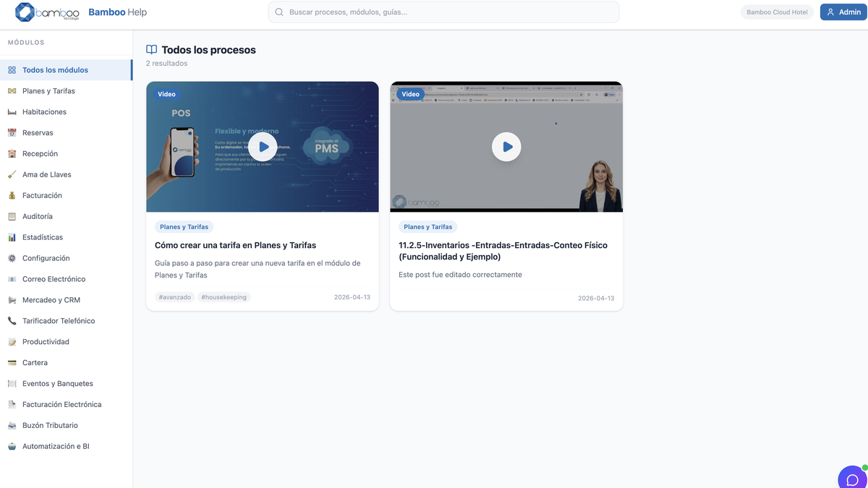Click the Cartera credit card icon
Image resolution: width=868 pixels, height=488 pixels.
12,363
